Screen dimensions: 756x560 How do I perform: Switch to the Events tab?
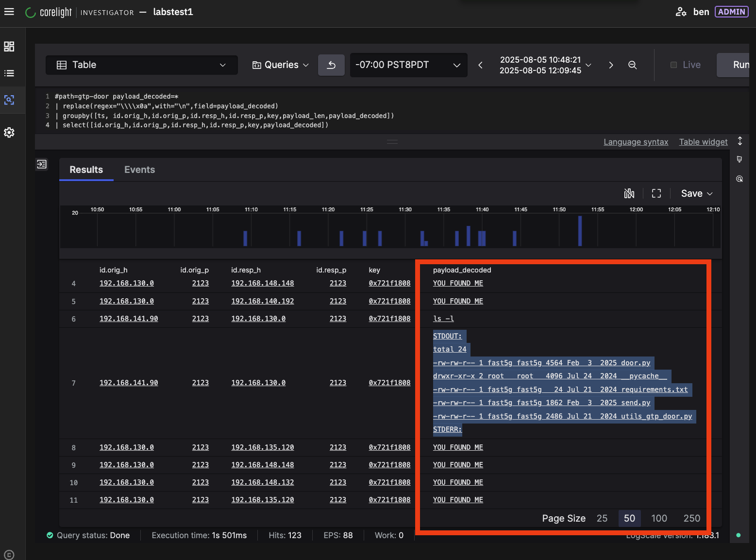coord(139,170)
